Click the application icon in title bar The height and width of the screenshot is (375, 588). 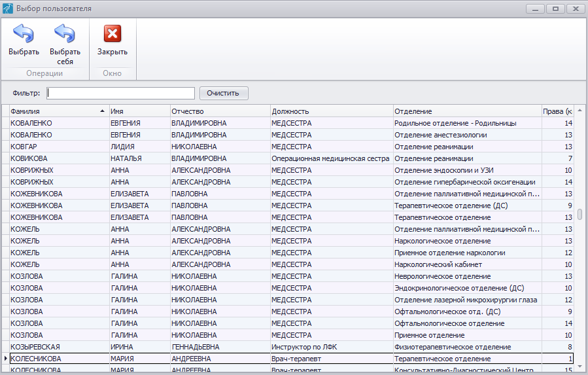[x=8, y=9]
